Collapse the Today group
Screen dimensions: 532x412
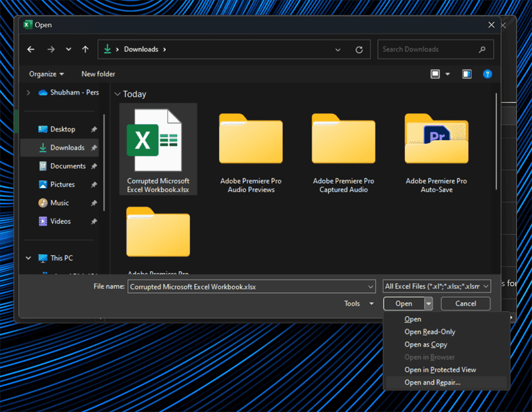point(118,94)
